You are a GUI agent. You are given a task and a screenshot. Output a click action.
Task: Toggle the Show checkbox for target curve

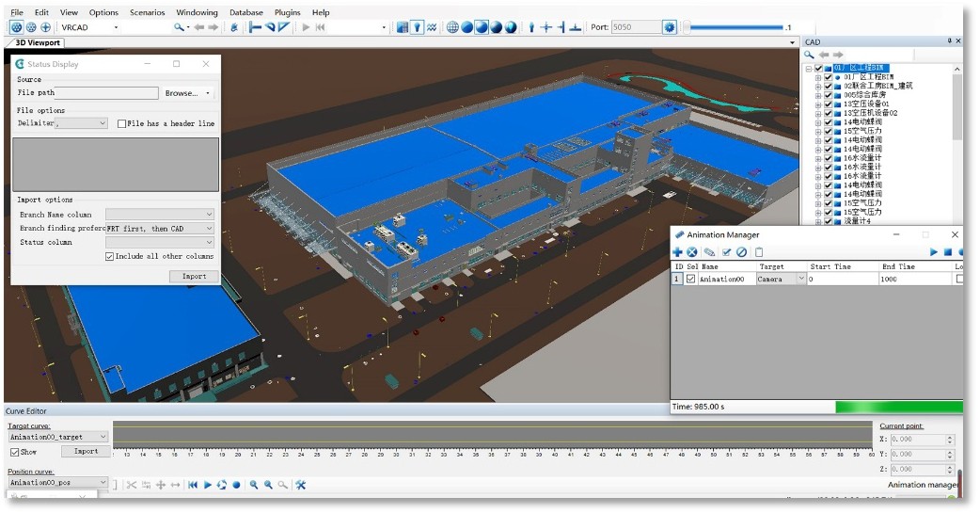tap(14, 452)
